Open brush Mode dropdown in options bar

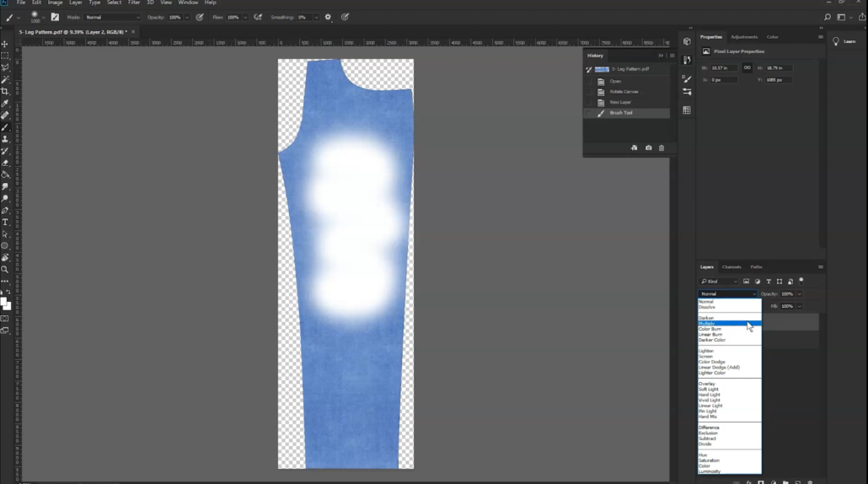coord(112,17)
